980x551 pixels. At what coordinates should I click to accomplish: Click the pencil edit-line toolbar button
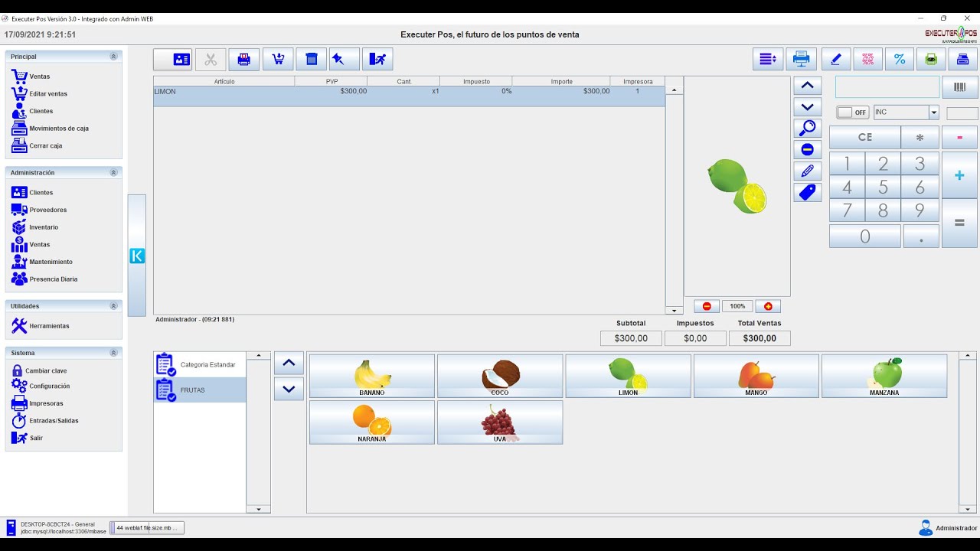tap(837, 59)
